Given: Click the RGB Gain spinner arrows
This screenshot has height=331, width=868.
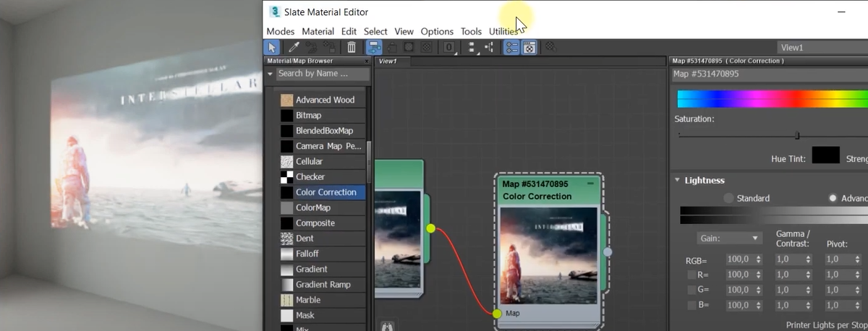Looking at the screenshot, I should coord(758,259).
